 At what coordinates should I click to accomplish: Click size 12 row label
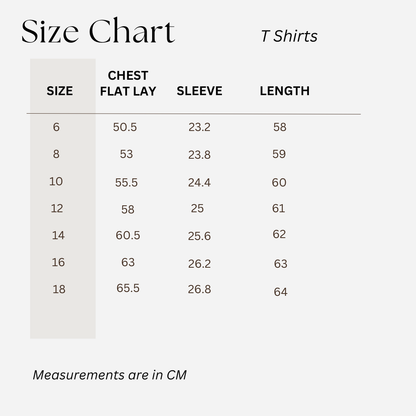57,208
